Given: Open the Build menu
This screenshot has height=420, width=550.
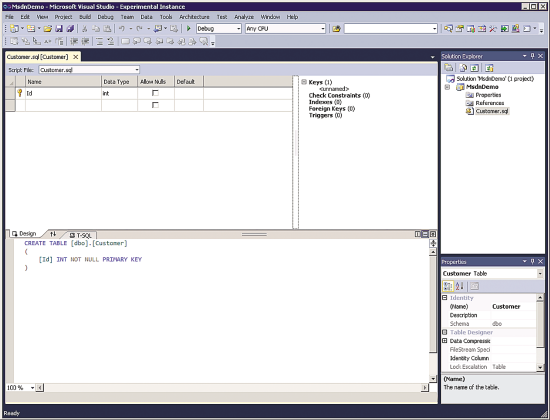Looking at the screenshot, I should tap(85, 17).
